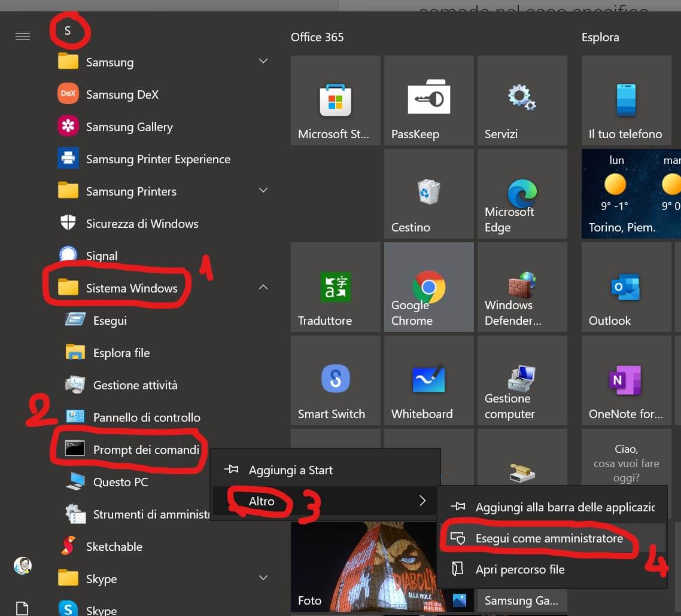Click the hamburger menu button
681x616 pixels.
pos(23,36)
